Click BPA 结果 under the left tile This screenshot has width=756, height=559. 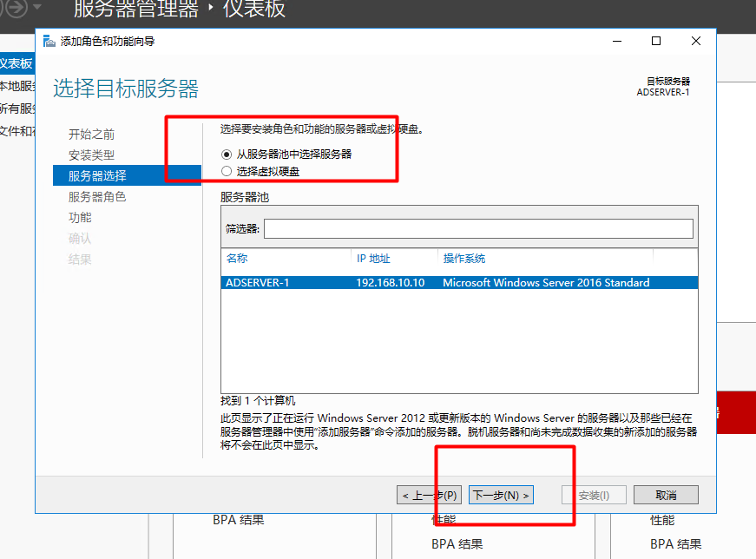point(239,520)
